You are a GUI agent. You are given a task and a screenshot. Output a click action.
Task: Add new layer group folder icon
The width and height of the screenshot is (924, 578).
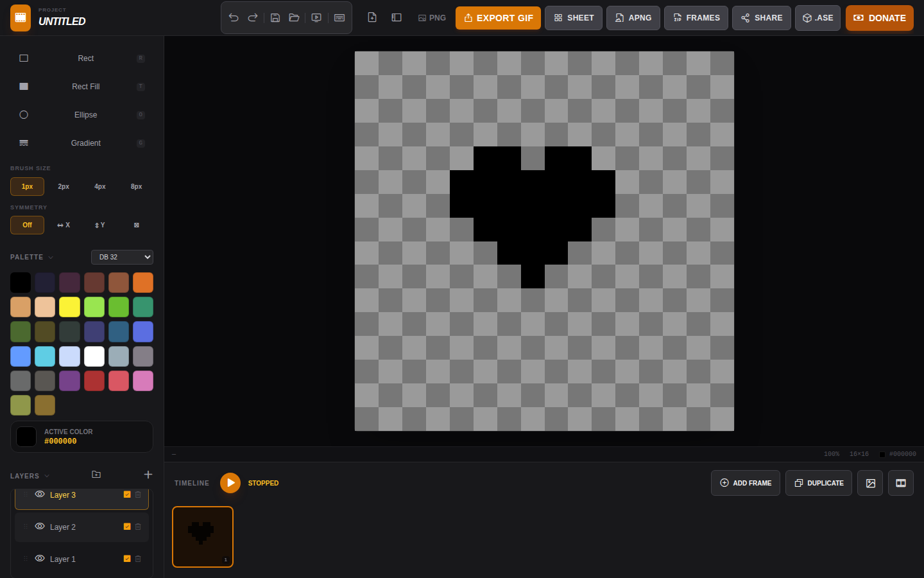(x=96, y=475)
